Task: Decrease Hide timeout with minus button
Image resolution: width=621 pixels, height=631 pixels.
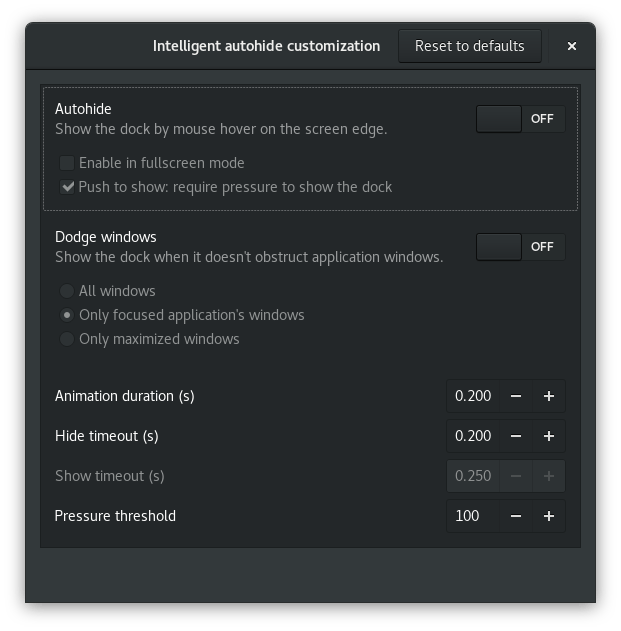Action: pyautogui.click(x=516, y=436)
